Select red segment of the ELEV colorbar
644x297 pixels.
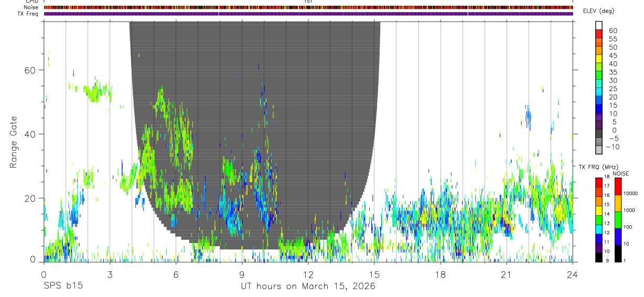[x=599, y=33]
